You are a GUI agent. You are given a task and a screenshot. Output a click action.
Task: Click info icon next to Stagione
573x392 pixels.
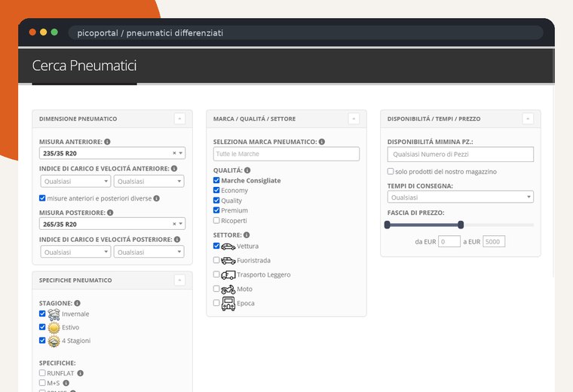tap(77, 303)
